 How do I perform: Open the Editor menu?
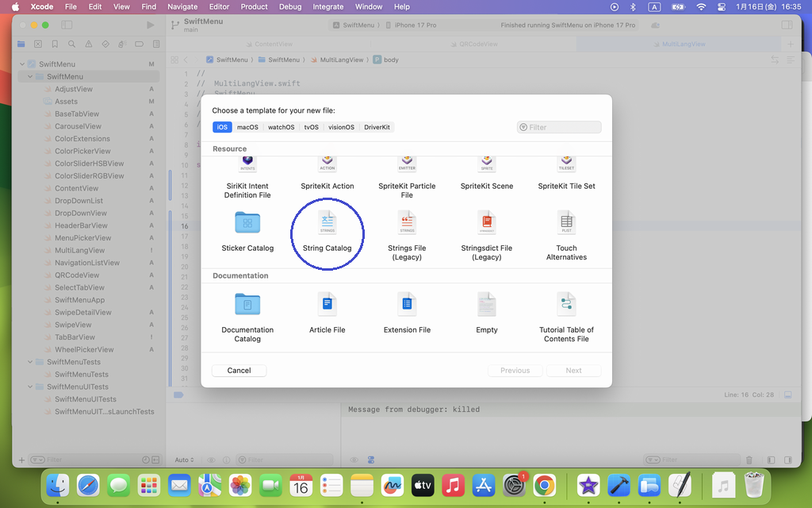219,6
